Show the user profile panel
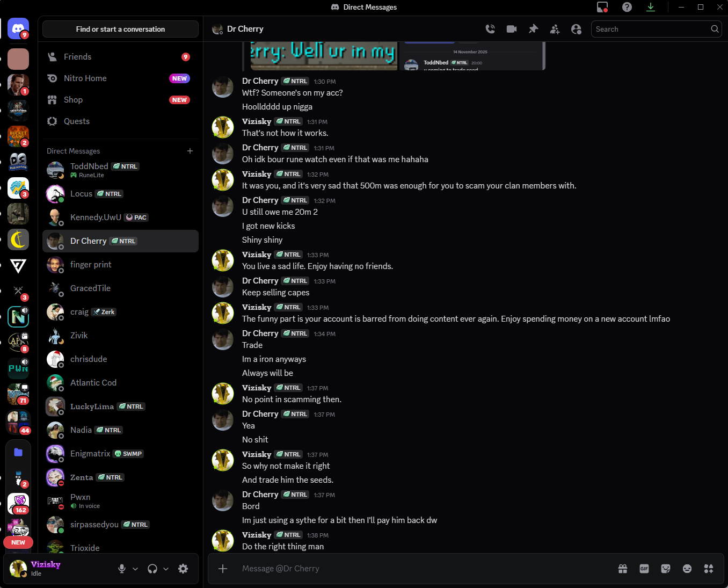Image resolution: width=728 pixels, height=588 pixels. point(576,29)
